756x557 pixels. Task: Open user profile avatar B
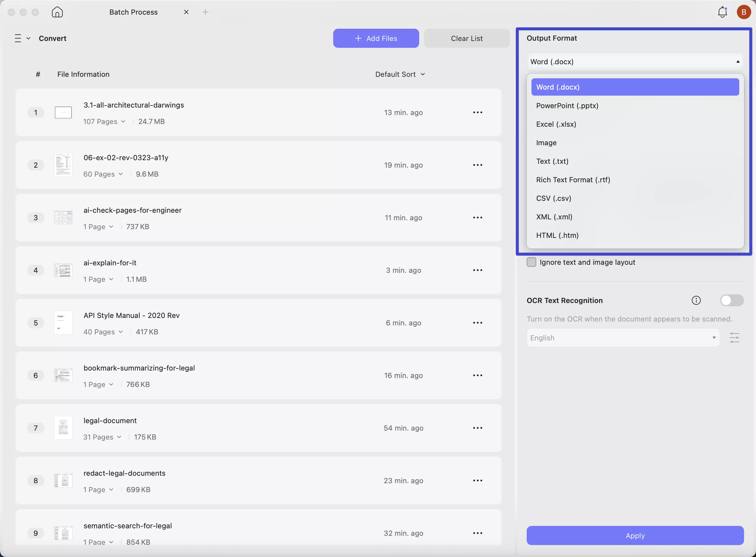click(743, 12)
